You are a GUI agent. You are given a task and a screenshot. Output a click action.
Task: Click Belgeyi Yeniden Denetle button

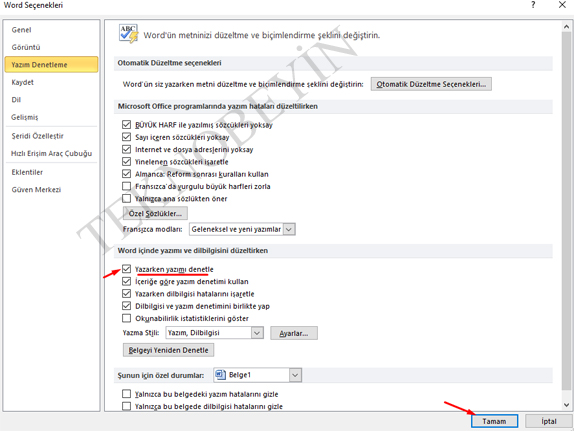coord(168,350)
